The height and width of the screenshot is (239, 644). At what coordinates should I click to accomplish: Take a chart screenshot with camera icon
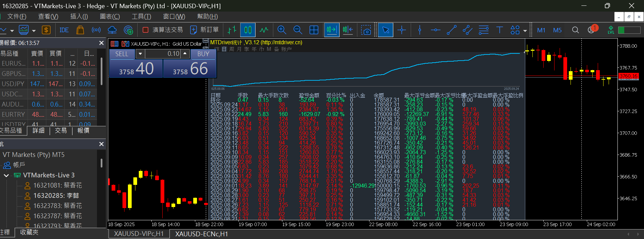[366, 30]
